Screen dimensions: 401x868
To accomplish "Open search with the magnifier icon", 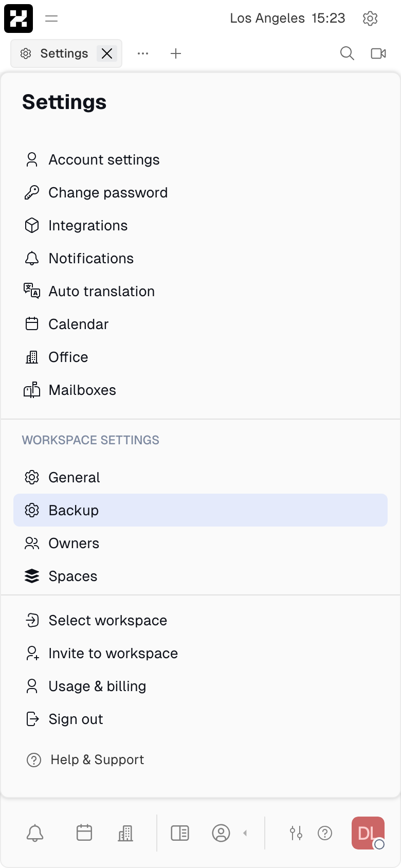I will coord(348,53).
